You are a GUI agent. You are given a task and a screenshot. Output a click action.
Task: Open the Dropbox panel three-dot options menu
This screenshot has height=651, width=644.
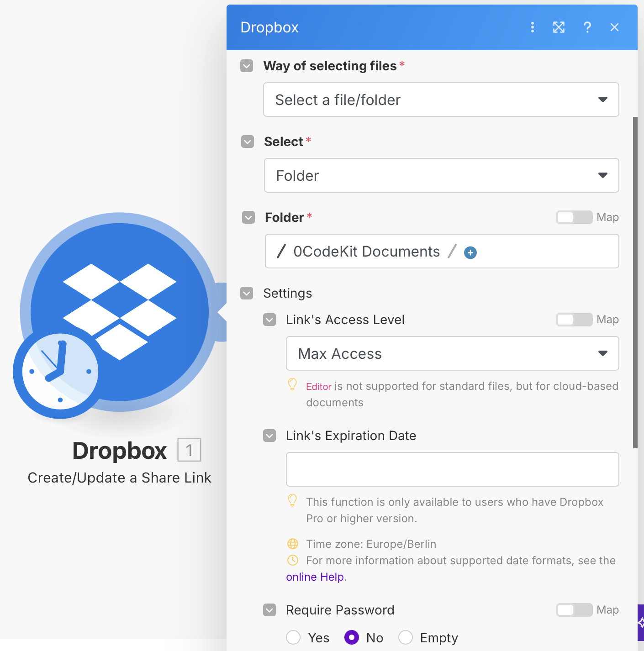[x=532, y=27]
